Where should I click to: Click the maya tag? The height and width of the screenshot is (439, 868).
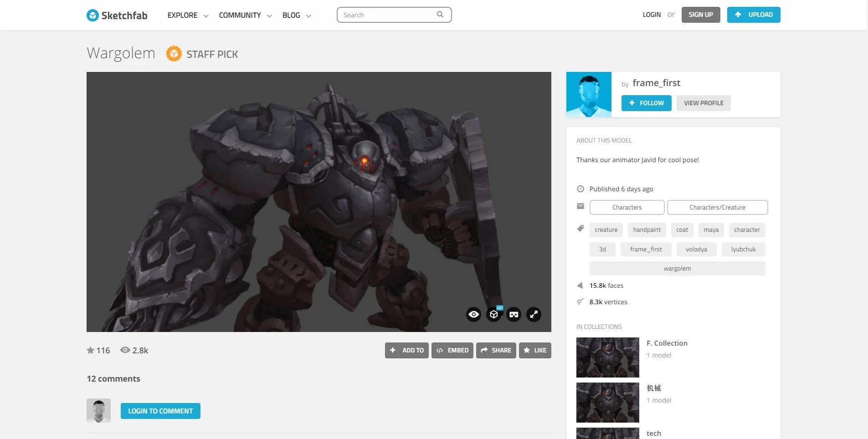tap(711, 230)
